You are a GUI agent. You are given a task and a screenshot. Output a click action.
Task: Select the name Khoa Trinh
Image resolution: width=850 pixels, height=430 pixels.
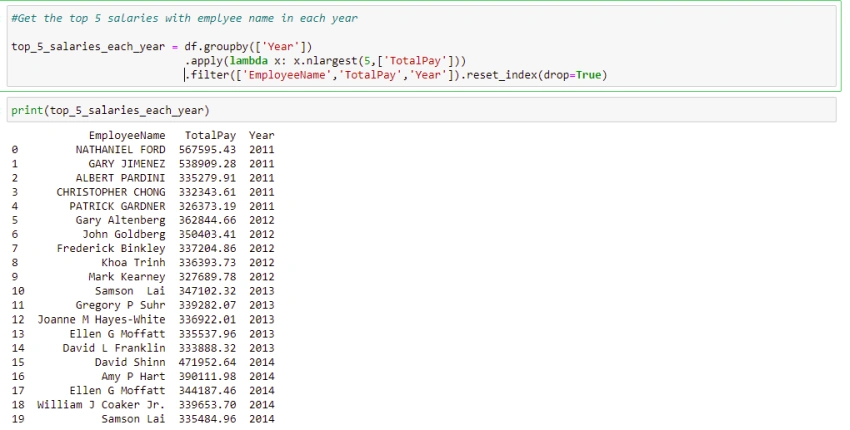point(133,262)
